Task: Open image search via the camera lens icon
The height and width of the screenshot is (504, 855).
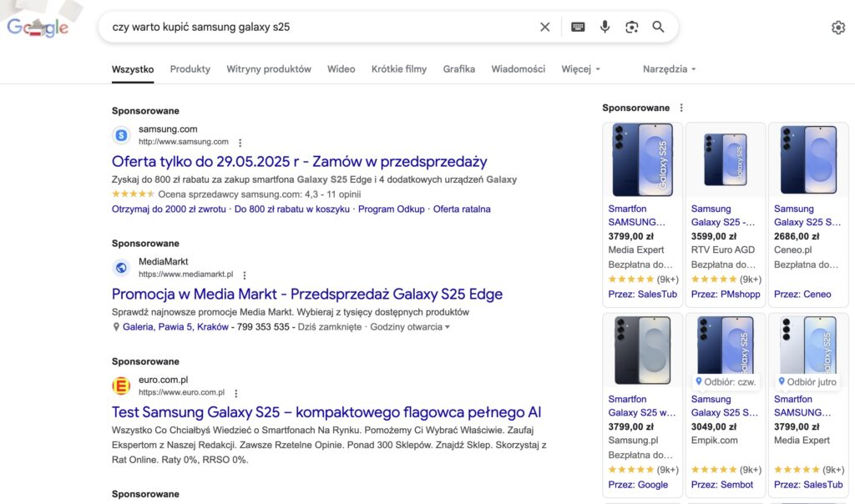Action: point(631,27)
